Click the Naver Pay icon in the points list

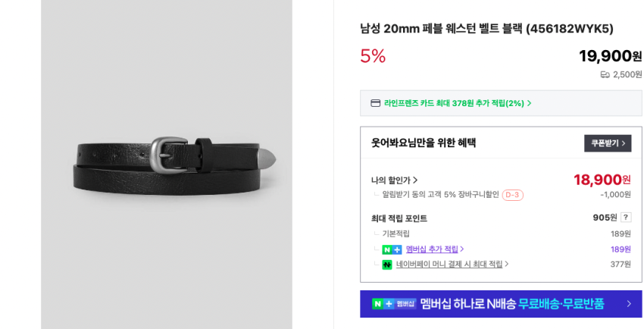point(387,265)
